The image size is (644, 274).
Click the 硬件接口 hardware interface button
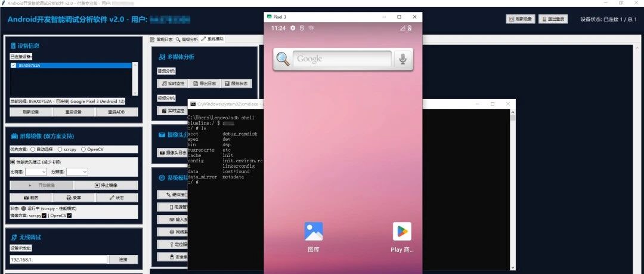tap(172, 195)
